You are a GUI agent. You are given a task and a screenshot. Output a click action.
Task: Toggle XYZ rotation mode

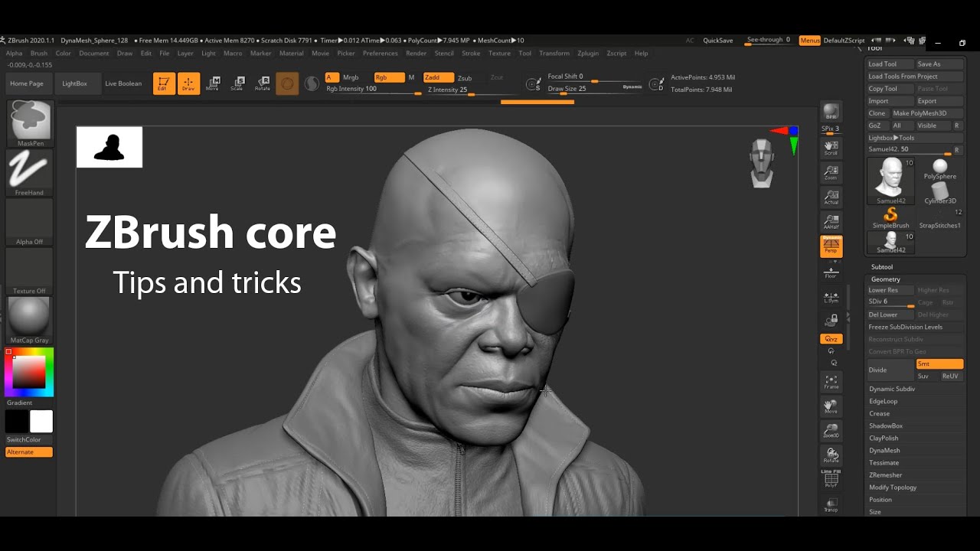[x=831, y=339]
